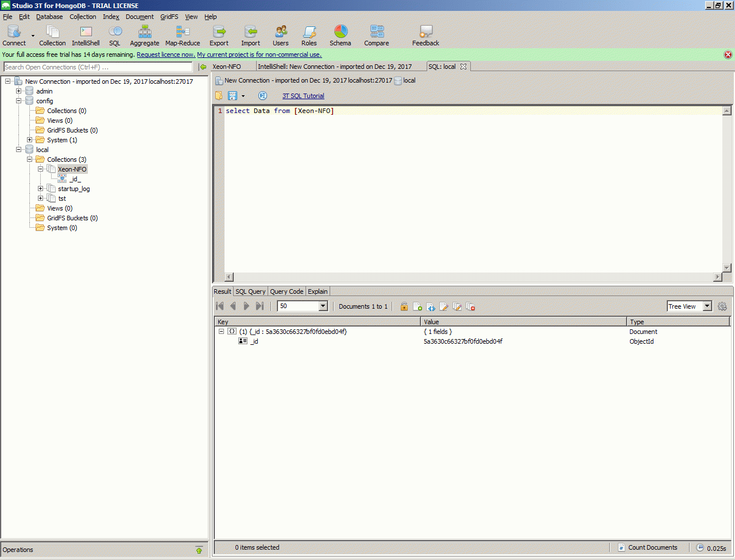Expand System (1) under config
Image resolution: width=735 pixels, height=560 pixels.
coord(30,140)
